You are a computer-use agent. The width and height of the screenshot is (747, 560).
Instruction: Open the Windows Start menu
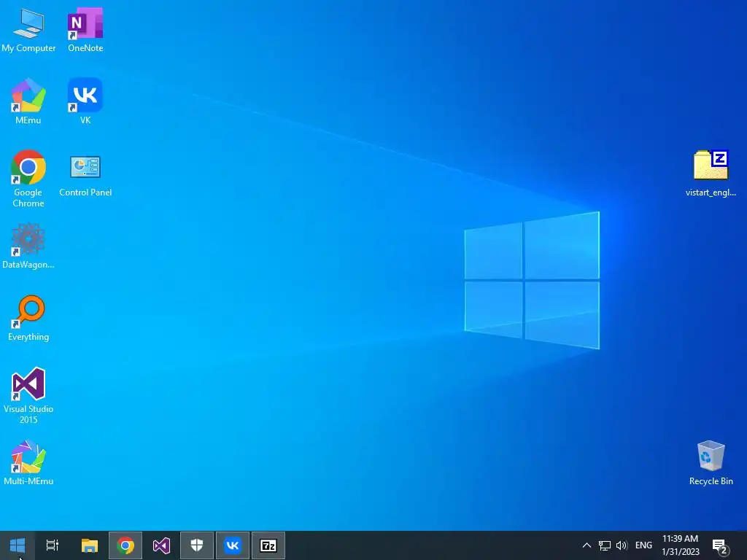click(x=18, y=545)
